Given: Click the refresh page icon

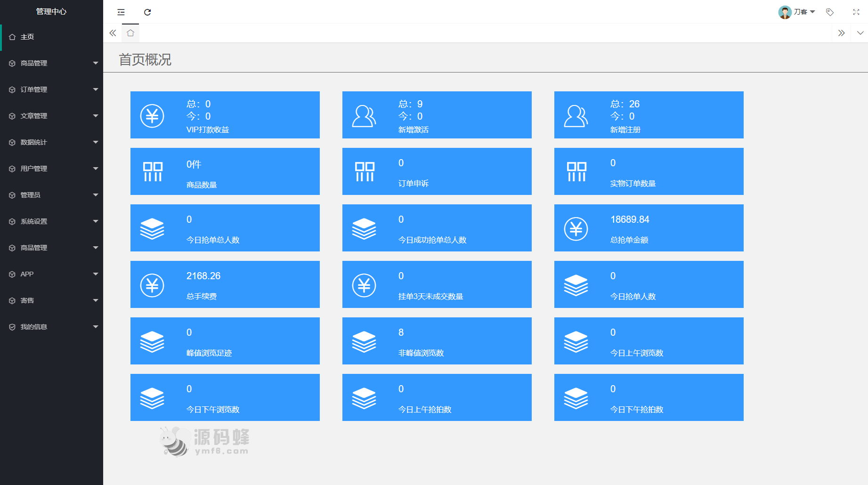Looking at the screenshot, I should tap(147, 12).
